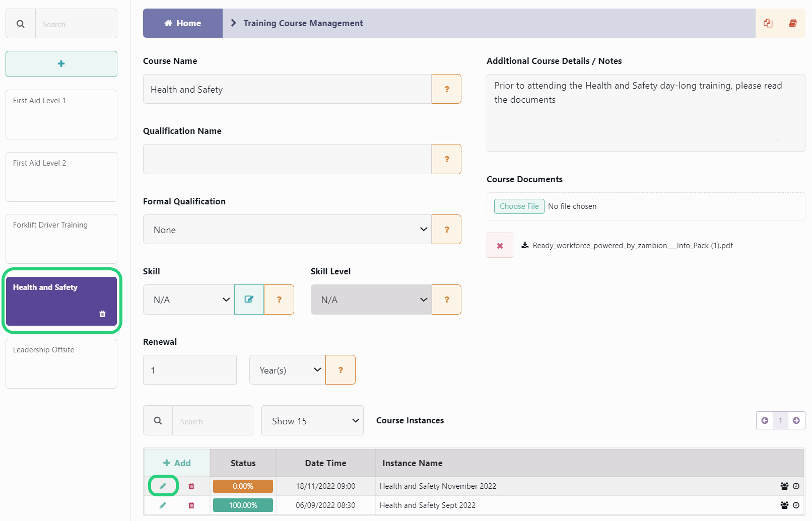Viewport: 812px width, 521px height.
Task: Open Training Course Management breadcrumb
Action: click(303, 23)
